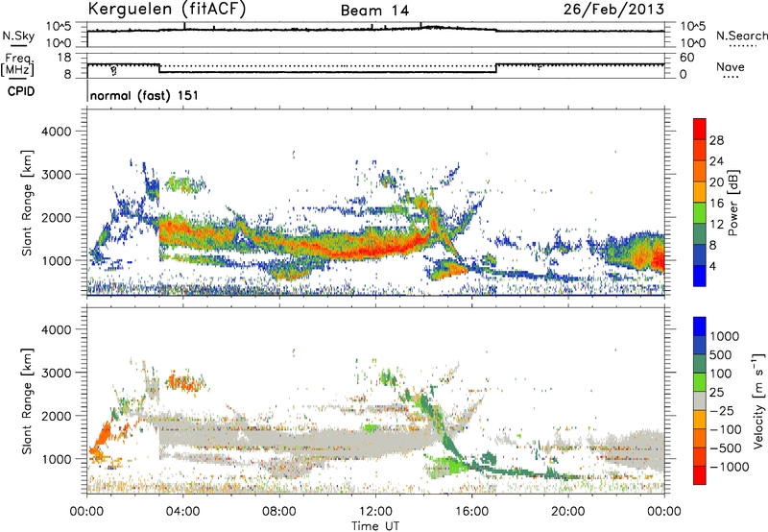Click the 60 Nave axis tick
Screen dimensions: 768x532
[686, 58]
